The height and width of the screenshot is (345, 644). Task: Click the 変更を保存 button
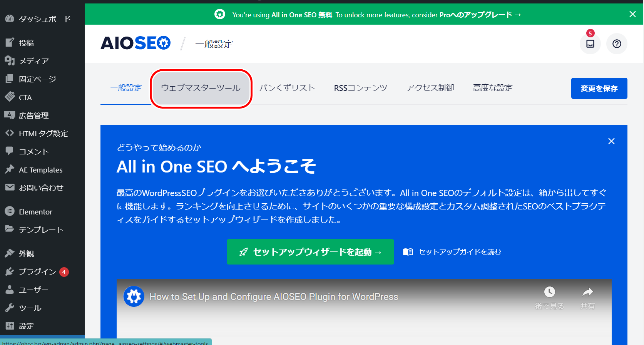[x=599, y=89]
